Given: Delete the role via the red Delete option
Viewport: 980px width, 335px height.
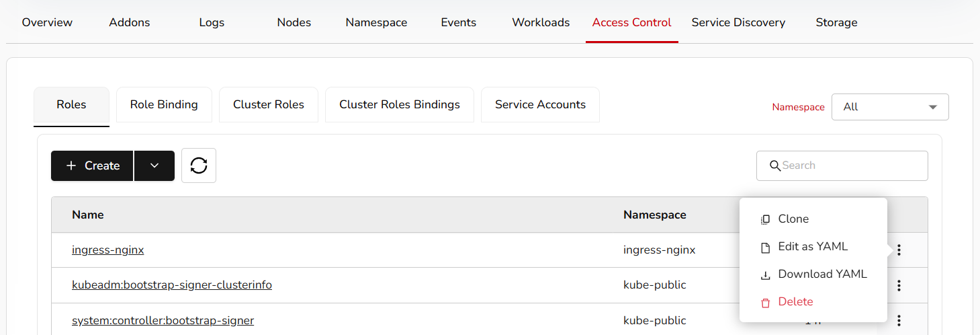Looking at the screenshot, I should click(x=795, y=302).
